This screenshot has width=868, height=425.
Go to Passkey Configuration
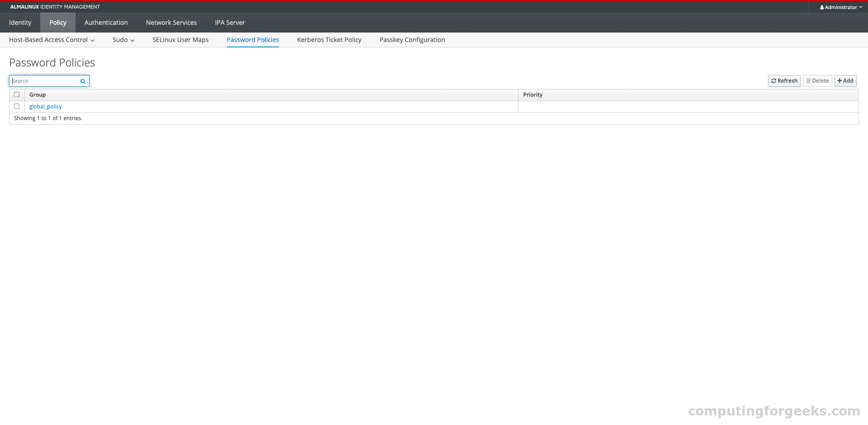(x=412, y=40)
